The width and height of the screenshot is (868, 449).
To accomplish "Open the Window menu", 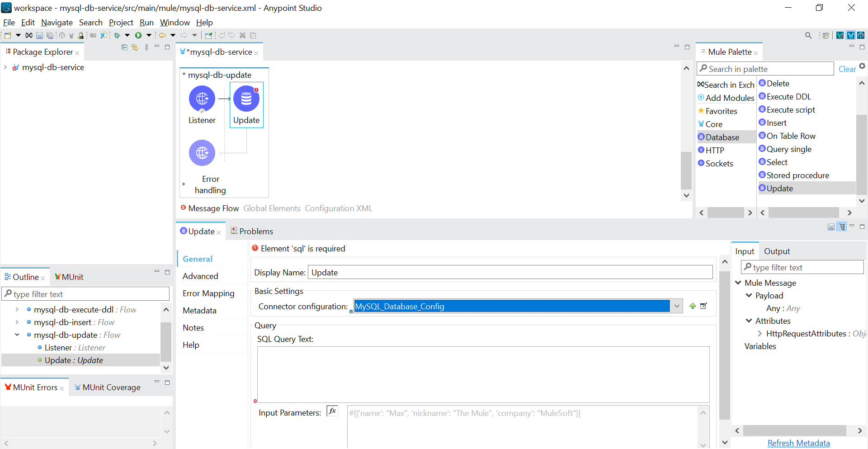I will (x=175, y=23).
